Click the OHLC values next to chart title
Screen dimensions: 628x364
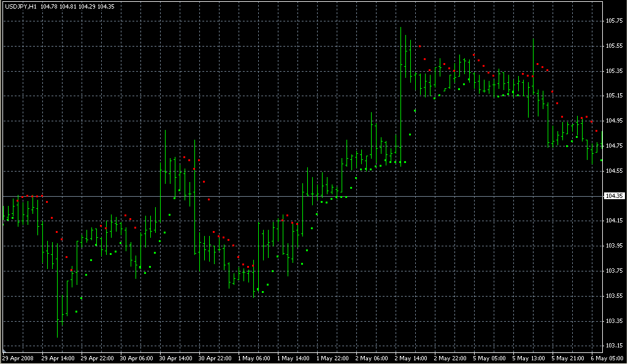tap(77, 6)
